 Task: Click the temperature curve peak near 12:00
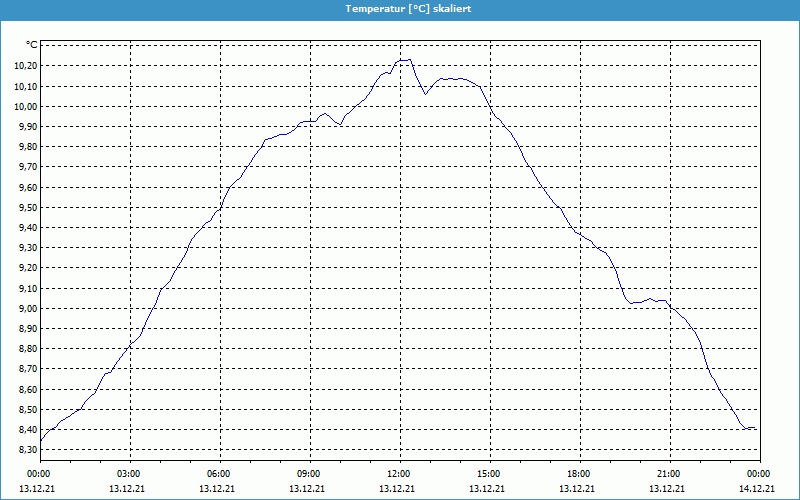click(x=405, y=60)
